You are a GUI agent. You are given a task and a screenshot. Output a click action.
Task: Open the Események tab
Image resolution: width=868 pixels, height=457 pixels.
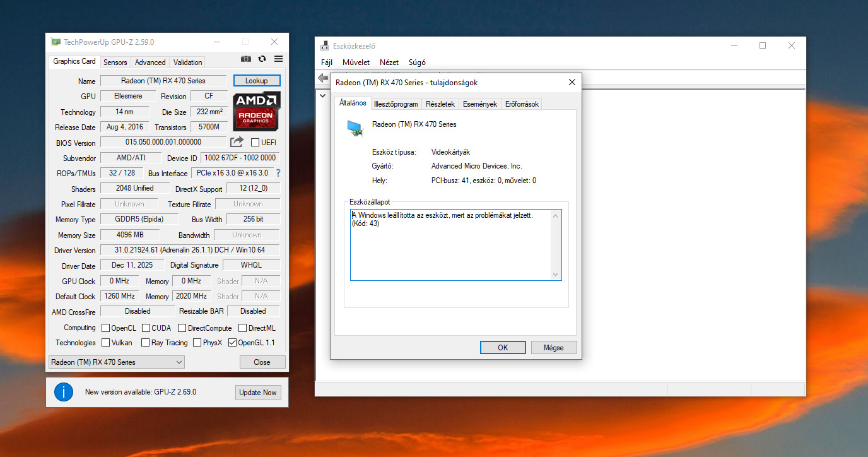tap(480, 104)
